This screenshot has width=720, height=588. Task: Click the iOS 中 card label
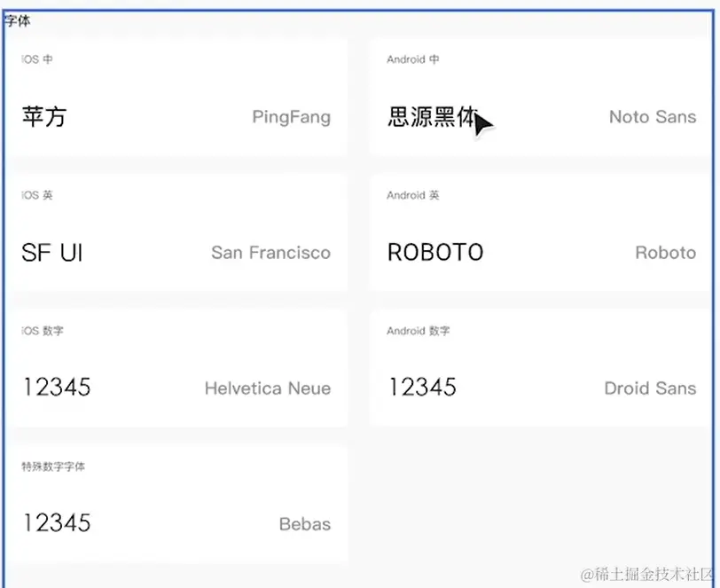click(37, 59)
